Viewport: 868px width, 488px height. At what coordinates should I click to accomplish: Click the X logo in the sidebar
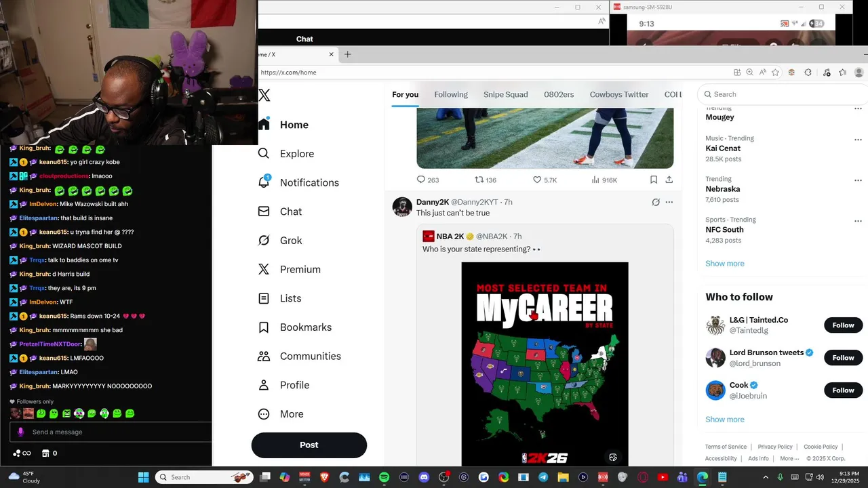pyautogui.click(x=264, y=96)
